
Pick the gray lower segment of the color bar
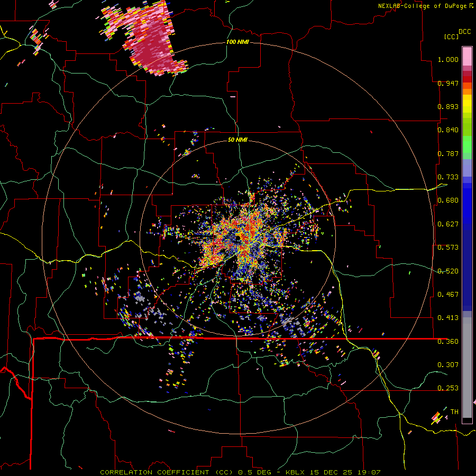point(467,369)
